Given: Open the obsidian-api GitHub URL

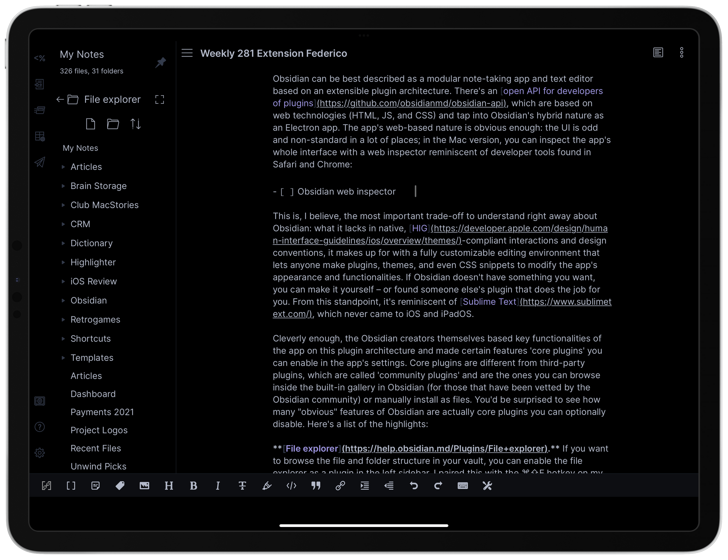Looking at the screenshot, I should click(x=412, y=103).
